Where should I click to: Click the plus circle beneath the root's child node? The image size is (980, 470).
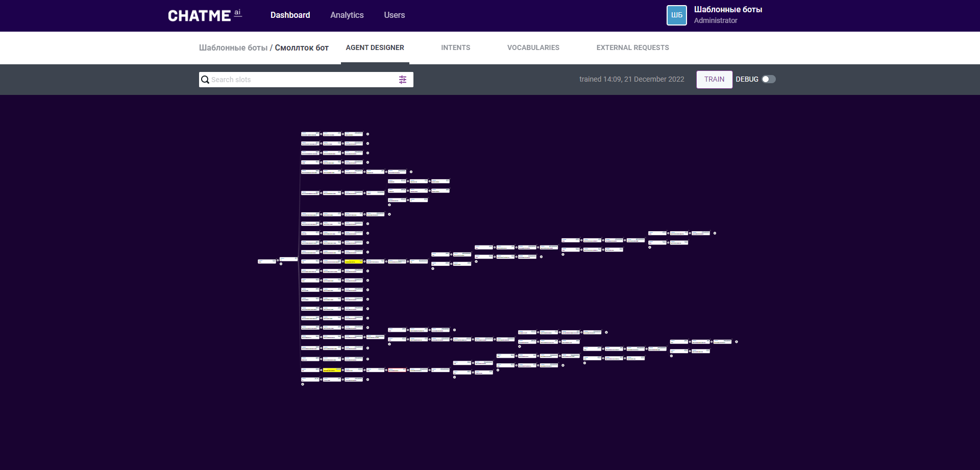(x=281, y=264)
